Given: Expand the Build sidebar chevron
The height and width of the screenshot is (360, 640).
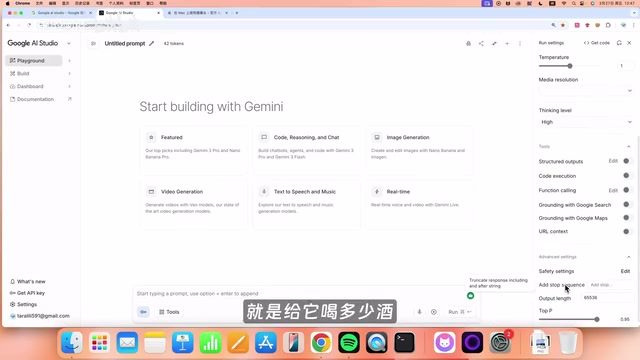Looking at the screenshot, I should coord(69,73).
